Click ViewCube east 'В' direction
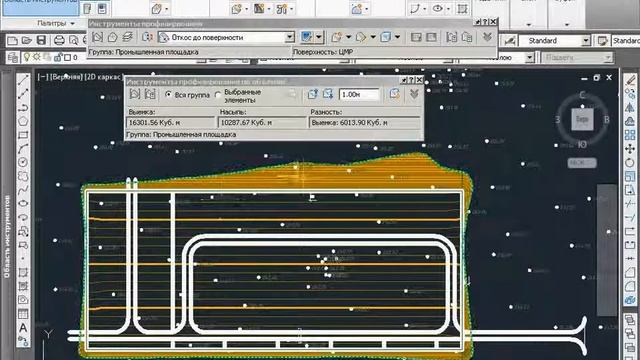Screen dimensions: 640x360 coord(607,120)
